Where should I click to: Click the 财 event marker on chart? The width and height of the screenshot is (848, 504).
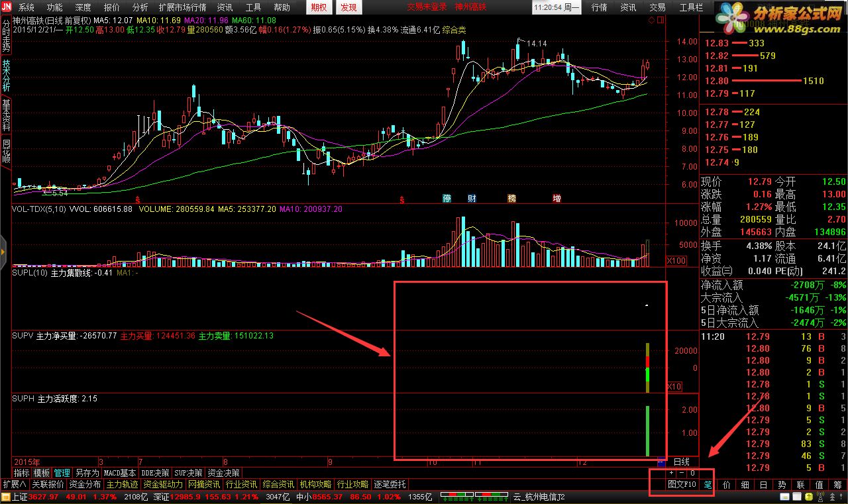[x=472, y=198]
